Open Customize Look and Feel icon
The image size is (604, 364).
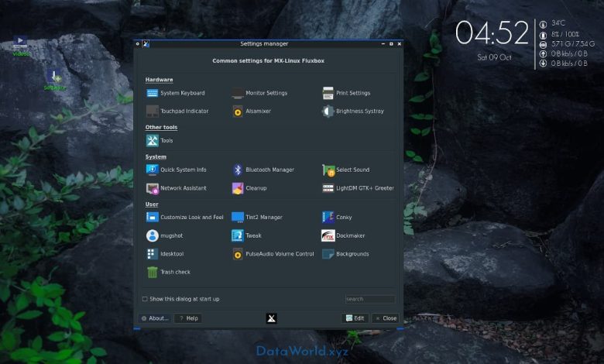point(152,218)
